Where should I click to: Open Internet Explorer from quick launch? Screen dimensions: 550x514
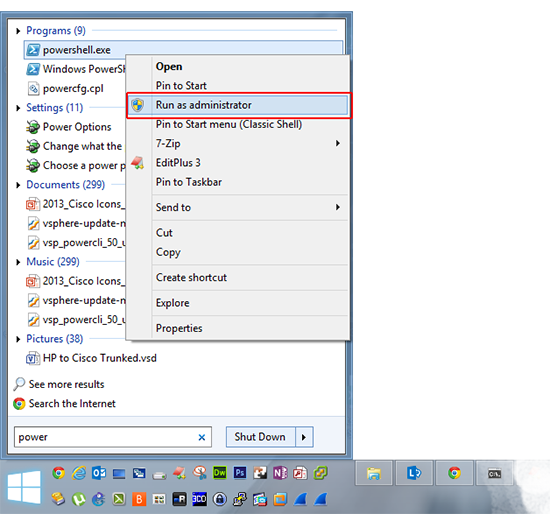point(79,473)
